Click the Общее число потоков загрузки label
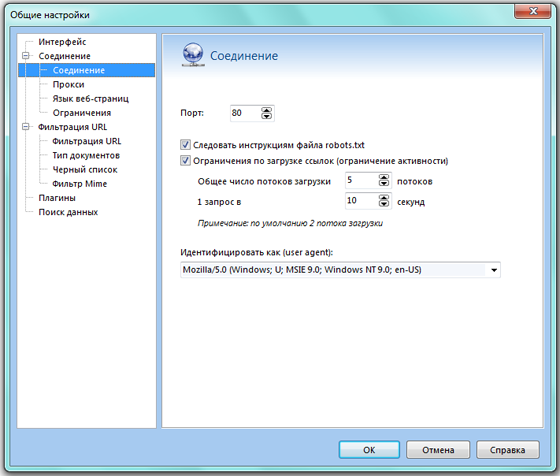Image resolution: width=560 pixels, height=476 pixels. point(264,181)
